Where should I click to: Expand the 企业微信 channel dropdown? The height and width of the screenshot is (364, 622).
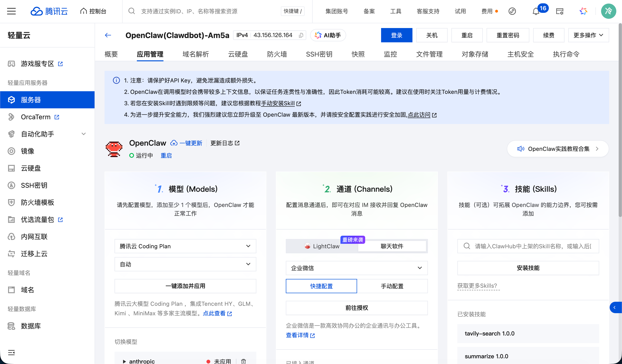(356, 268)
